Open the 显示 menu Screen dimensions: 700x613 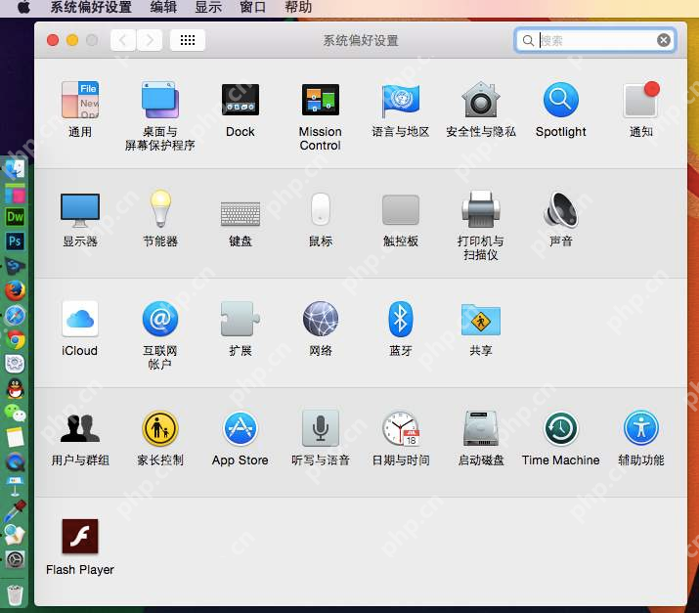tap(208, 7)
